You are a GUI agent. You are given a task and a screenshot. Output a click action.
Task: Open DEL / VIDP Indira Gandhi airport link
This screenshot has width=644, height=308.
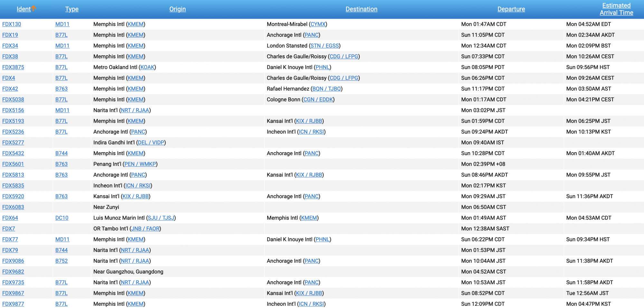click(151, 143)
